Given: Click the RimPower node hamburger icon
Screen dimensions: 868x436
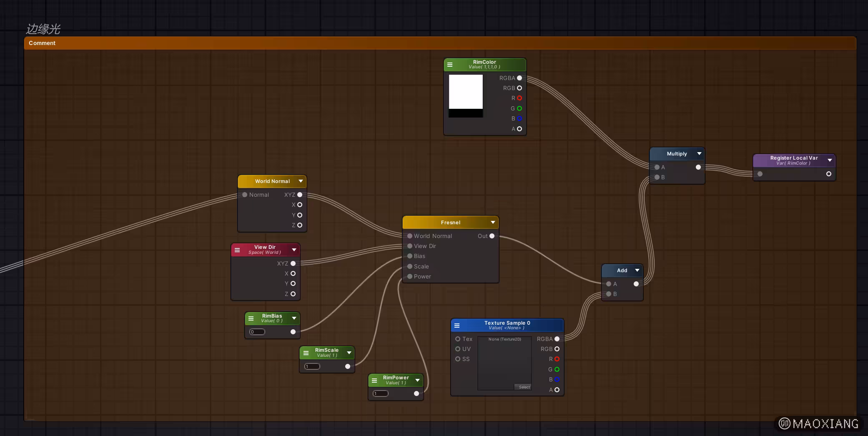Looking at the screenshot, I should coord(374,381).
